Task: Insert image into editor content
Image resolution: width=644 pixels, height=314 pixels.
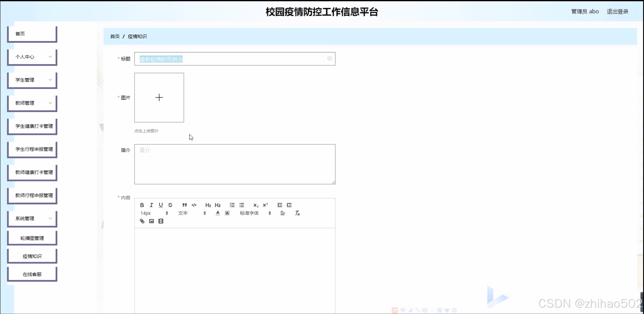Action: (x=151, y=221)
